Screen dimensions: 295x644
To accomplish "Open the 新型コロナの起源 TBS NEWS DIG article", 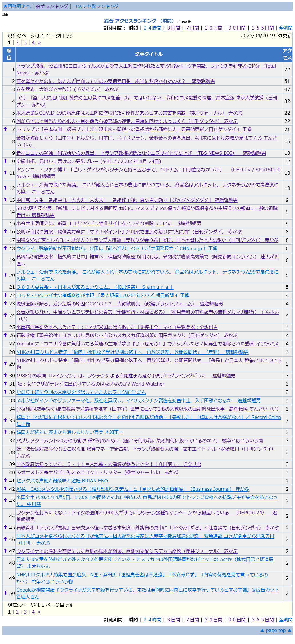I will [141, 153].
